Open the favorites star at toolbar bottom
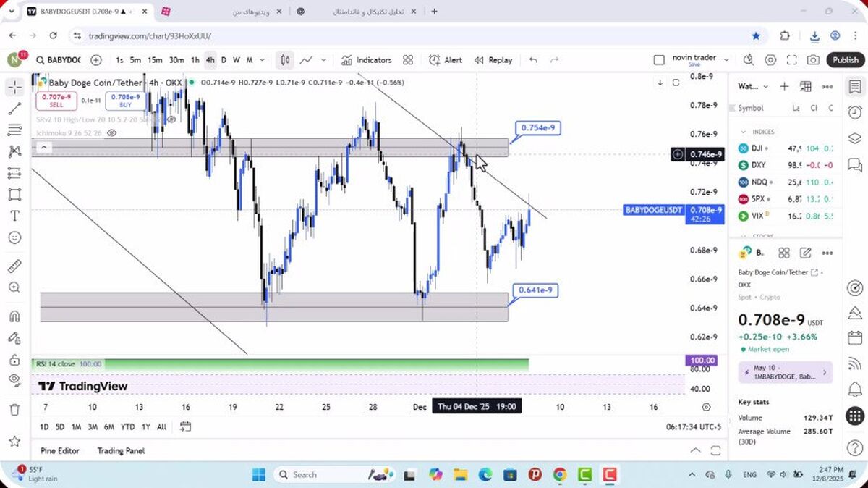Screen dimensions: 868x488 [x=14, y=441]
